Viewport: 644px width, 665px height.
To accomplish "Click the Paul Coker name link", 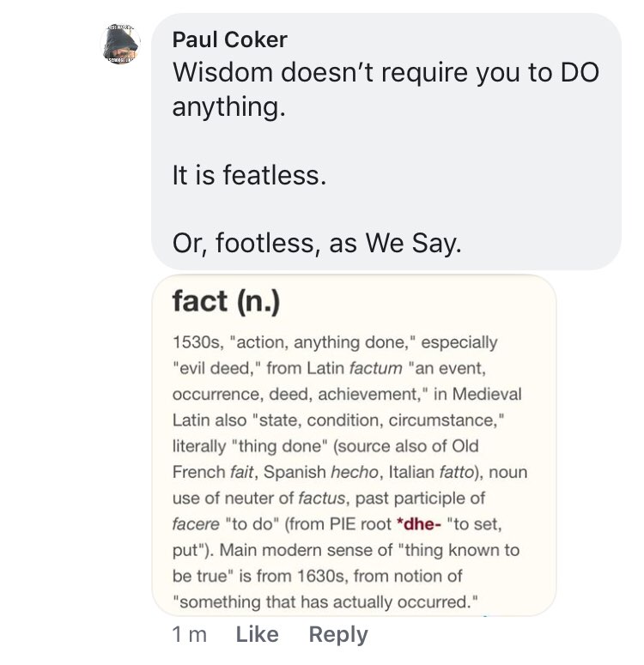I will (229, 39).
